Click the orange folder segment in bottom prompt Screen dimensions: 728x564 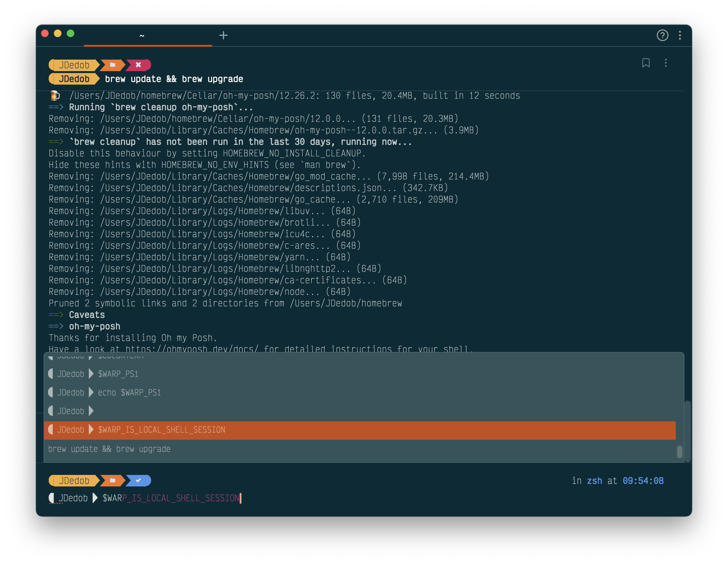coord(113,480)
